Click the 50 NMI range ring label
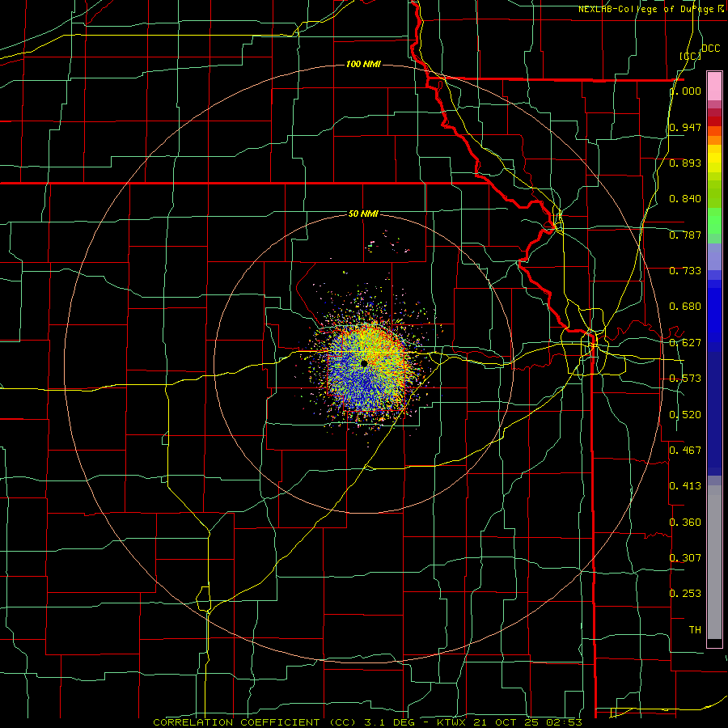Screen dimensions: 728x728 pyautogui.click(x=363, y=214)
